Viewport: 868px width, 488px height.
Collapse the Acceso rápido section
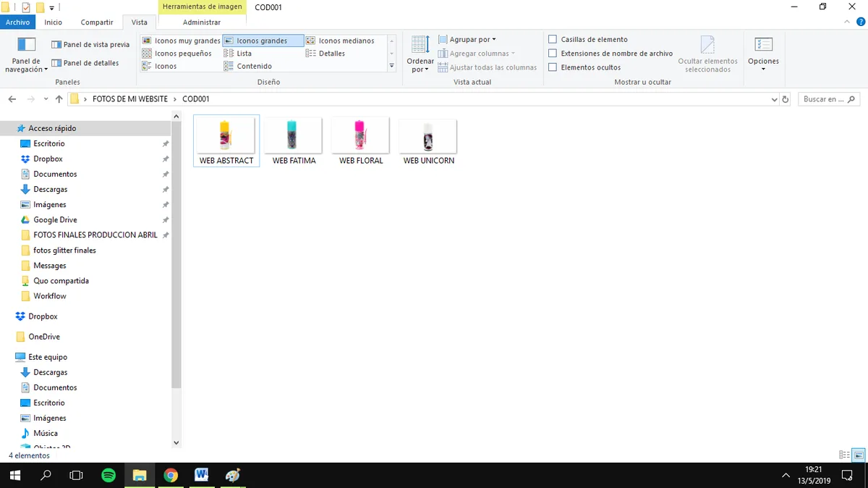tap(10, 128)
